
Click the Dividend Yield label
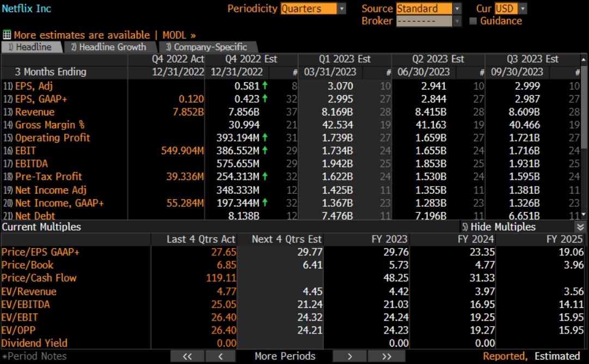click(x=34, y=343)
